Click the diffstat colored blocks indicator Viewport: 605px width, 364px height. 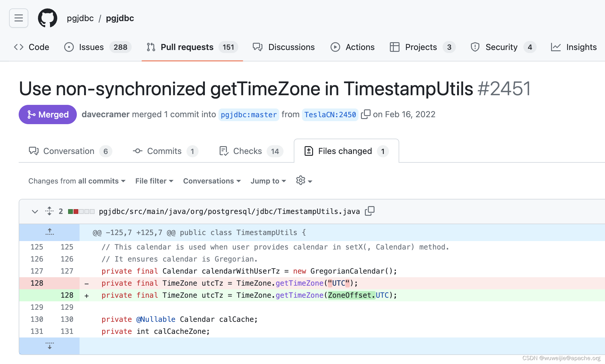(x=81, y=212)
